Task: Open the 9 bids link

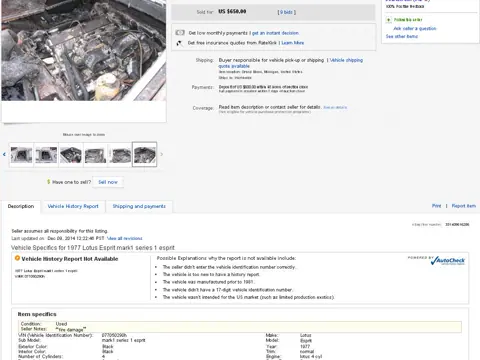Action: 287,12
